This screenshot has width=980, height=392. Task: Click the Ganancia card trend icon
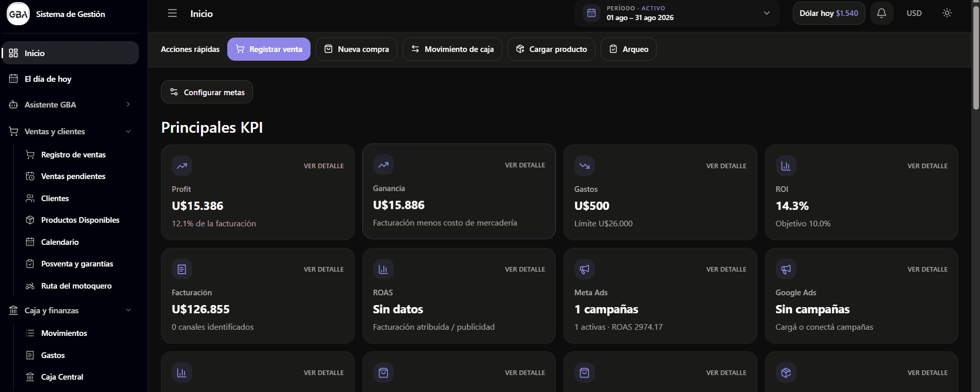click(384, 165)
